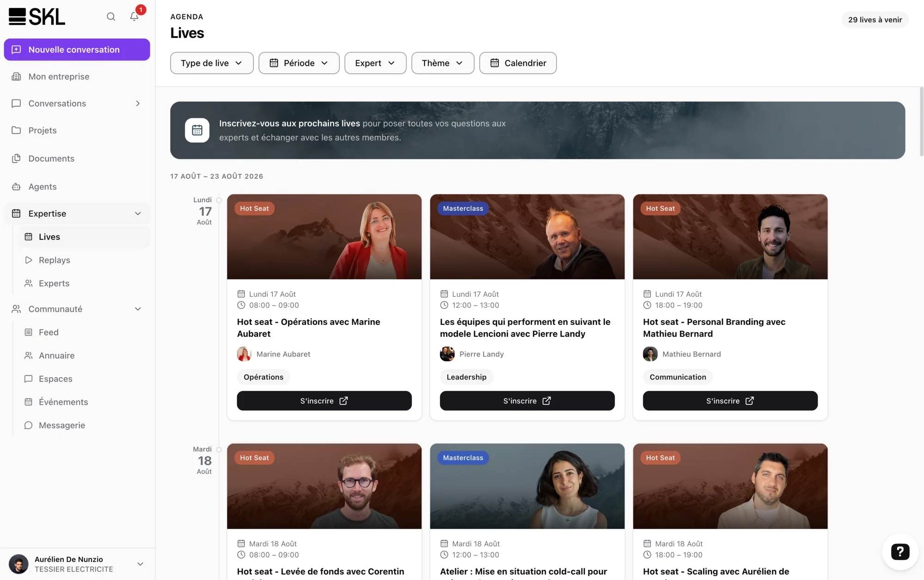Open Replays page
The image size is (924, 580).
(x=84, y=260)
